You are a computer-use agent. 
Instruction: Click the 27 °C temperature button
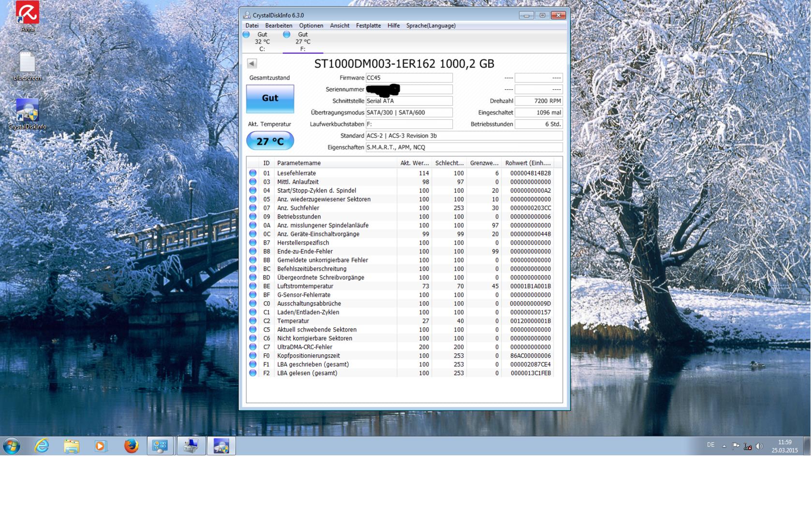pyautogui.click(x=270, y=141)
